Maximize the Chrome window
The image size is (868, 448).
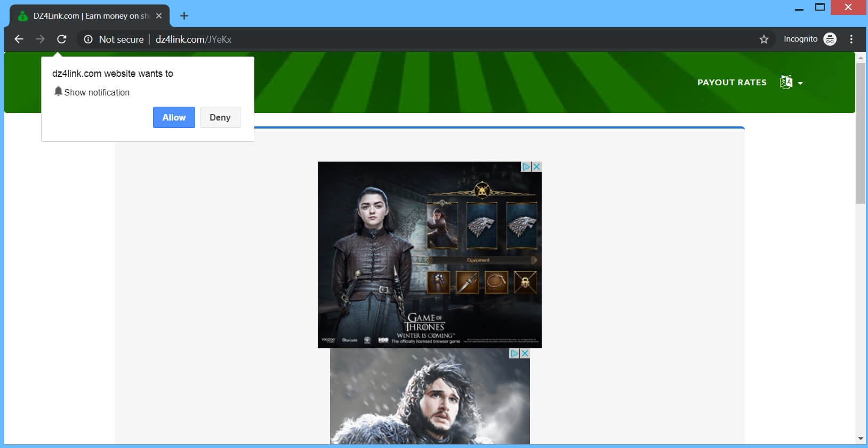pyautogui.click(x=820, y=7)
